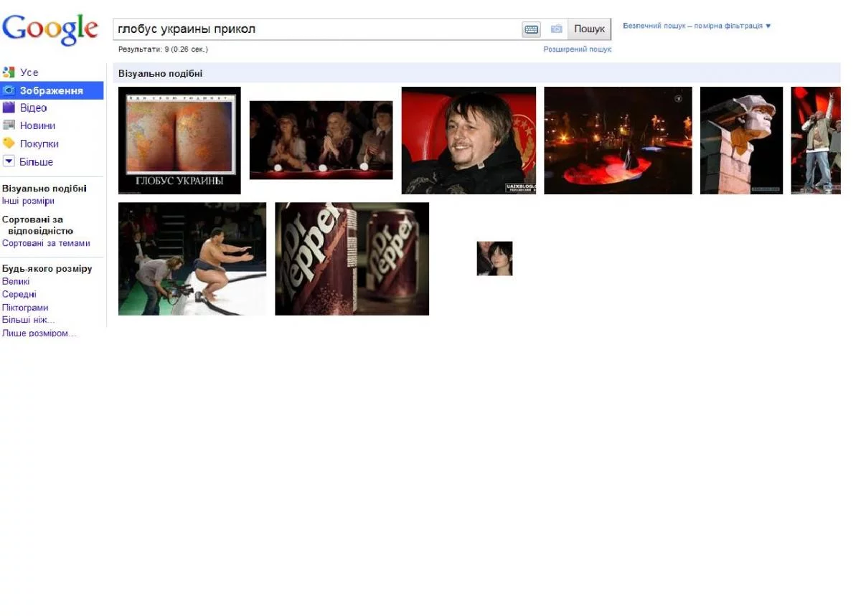The width and height of the screenshot is (861, 616).
Task: Click the Google logo
Action: pos(50,27)
